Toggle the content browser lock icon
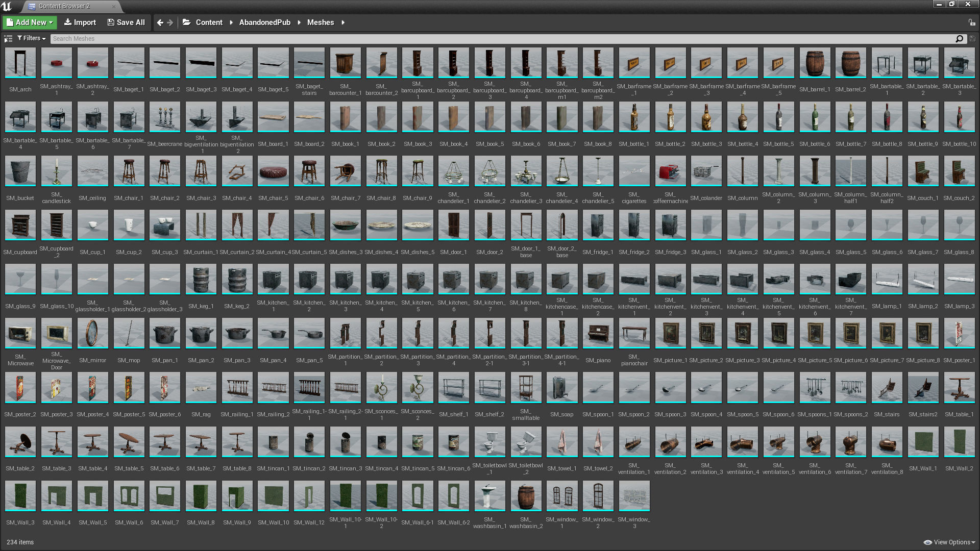980x551 pixels. pos(971,22)
